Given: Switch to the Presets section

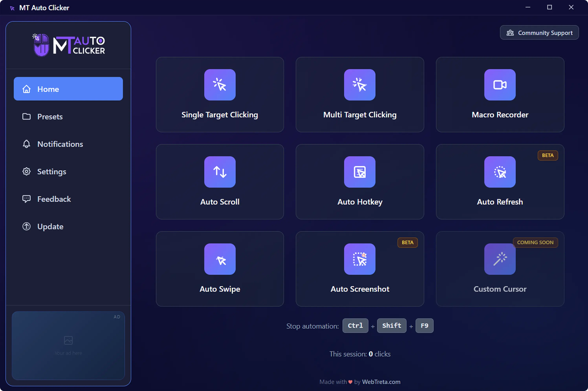Looking at the screenshot, I should click(50, 116).
